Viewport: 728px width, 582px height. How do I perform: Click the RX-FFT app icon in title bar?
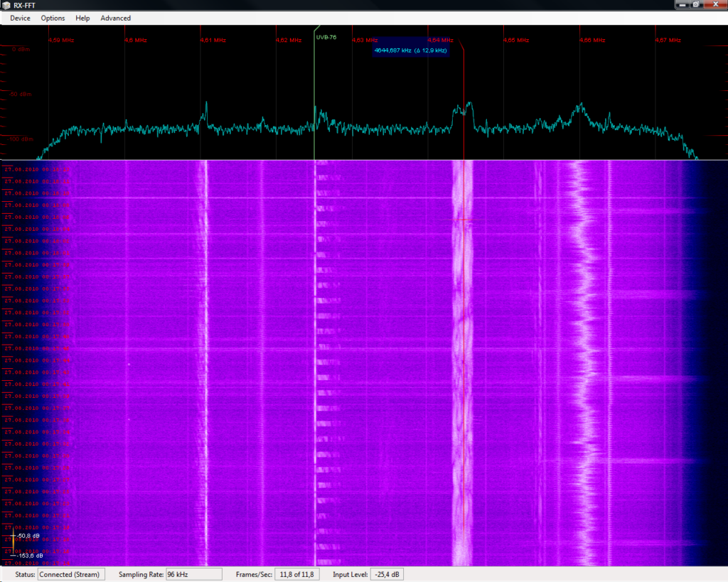pyautogui.click(x=6, y=5)
